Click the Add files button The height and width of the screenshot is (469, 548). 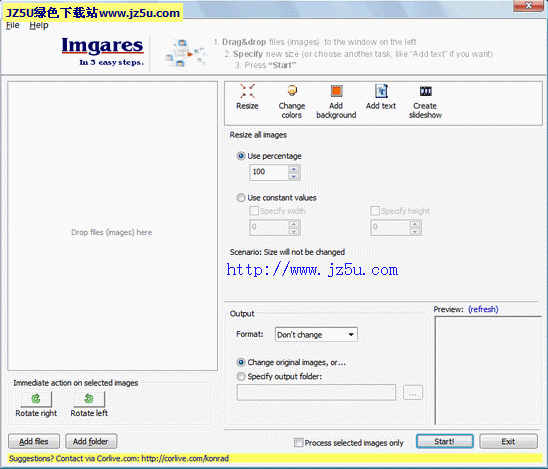point(34,441)
